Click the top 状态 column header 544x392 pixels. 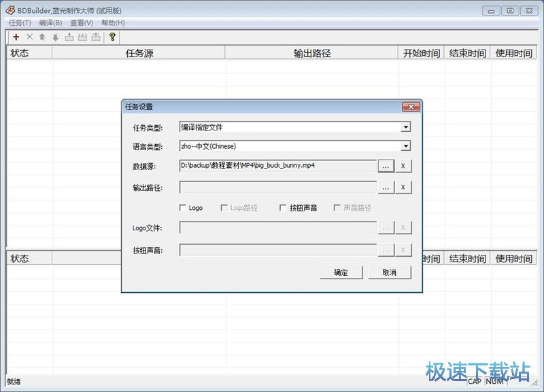[x=29, y=53]
